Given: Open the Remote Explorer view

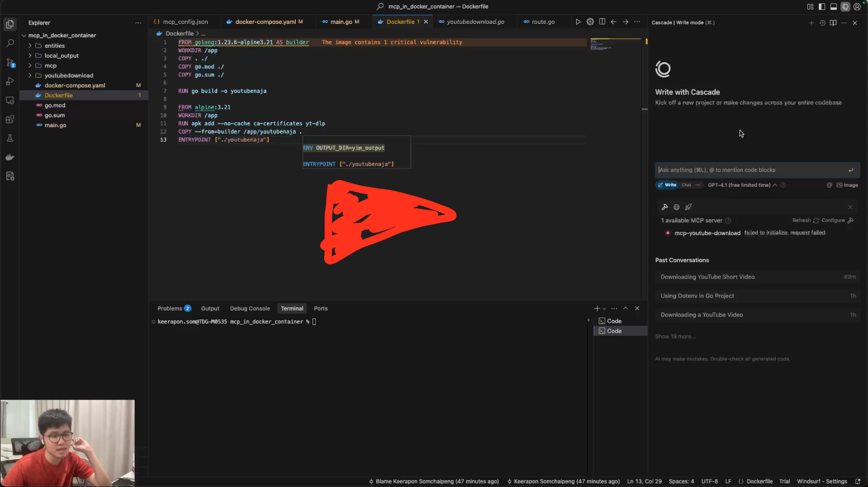Looking at the screenshot, I should pos(10,100).
